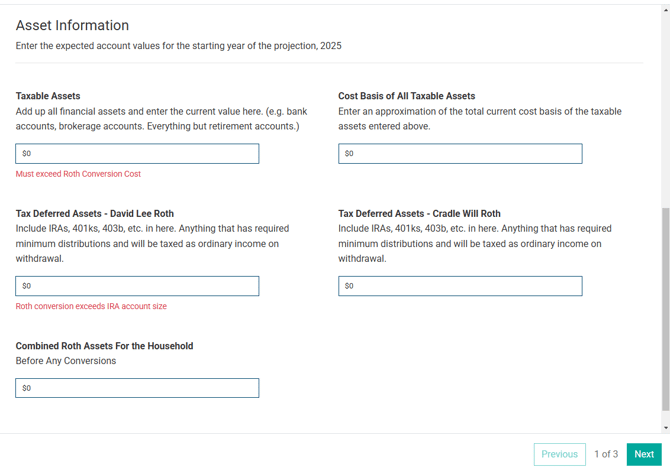Screen dimensions: 670x474
Task: Focus the Cost Basis of All Taxable Assets field
Action: point(459,153)
